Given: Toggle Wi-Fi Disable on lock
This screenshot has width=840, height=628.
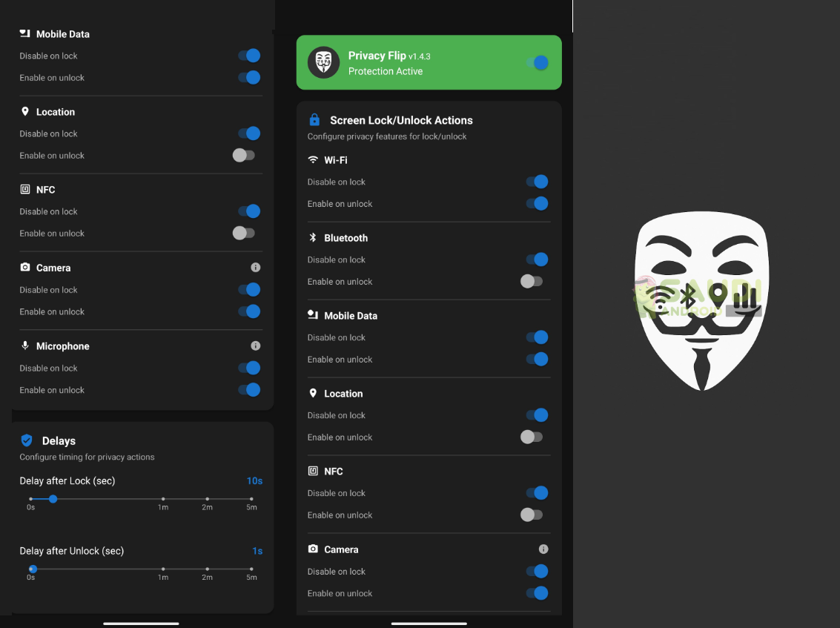Looking at the screenshot, I should click(538, 182).
